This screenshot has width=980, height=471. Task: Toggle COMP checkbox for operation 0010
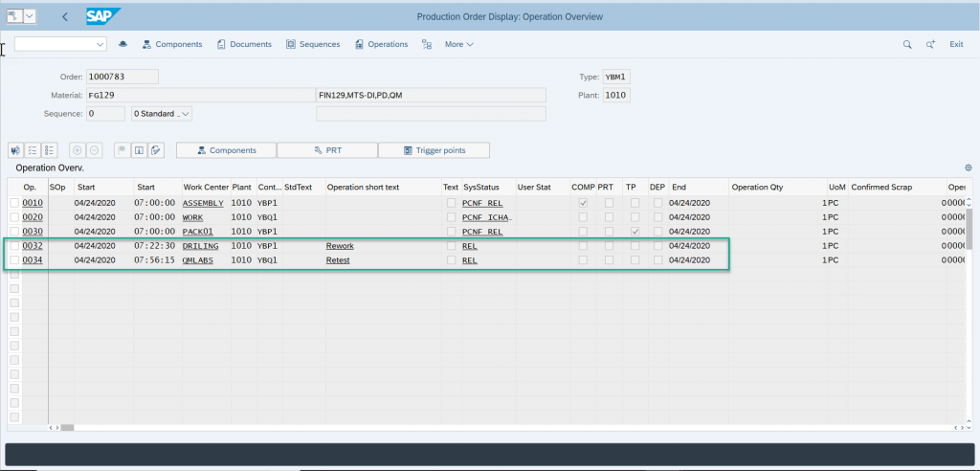coord(583,203)
